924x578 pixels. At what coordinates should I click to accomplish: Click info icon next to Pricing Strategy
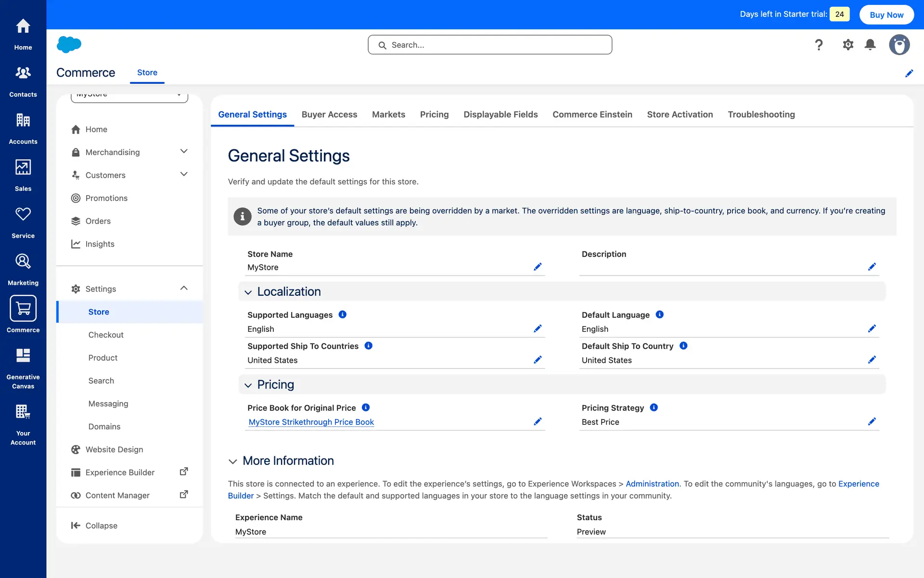[x=654, y=407]
